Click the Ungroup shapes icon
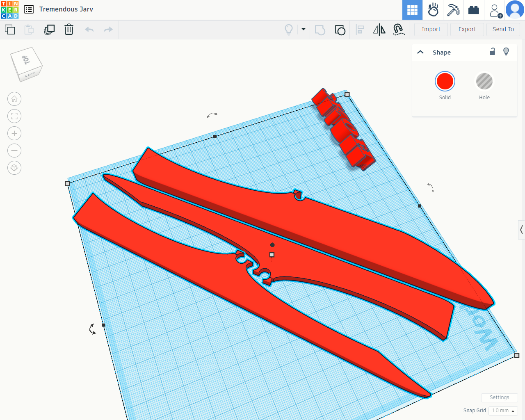Screen dimensions: 525x420 340,30
